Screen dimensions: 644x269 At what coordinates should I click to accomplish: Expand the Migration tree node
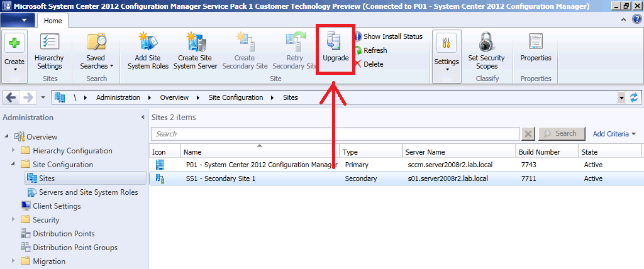(14, 261)
